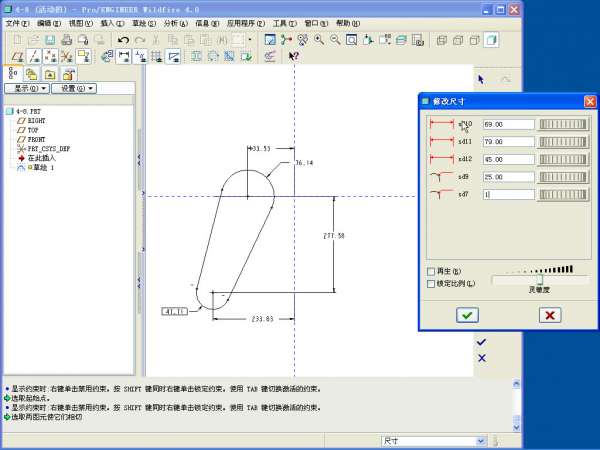Click the 灵敏度 sensitivity slider
The image size is (600, 450).
click(540, 280)
